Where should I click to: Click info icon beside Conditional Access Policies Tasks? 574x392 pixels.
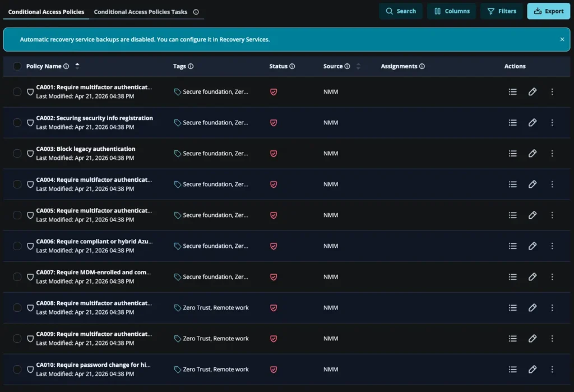pos(196,12)
